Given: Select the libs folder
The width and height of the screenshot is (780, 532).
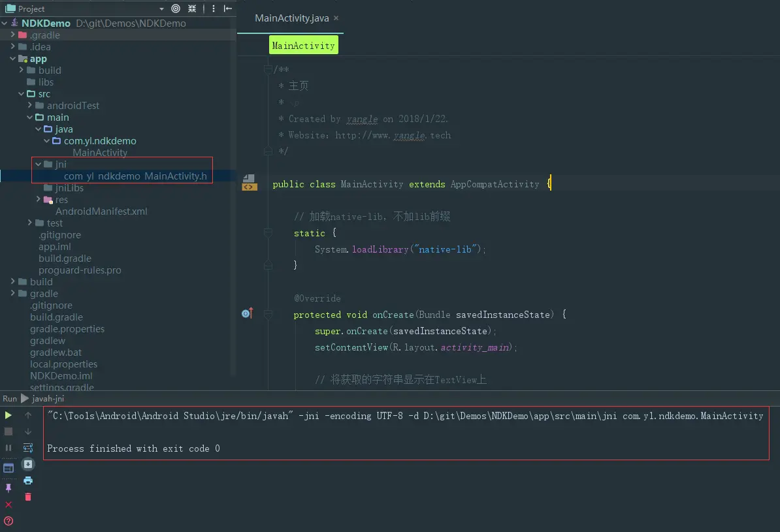Looking at the screenshot, I should pyautogui.click(x=46, y=82).
